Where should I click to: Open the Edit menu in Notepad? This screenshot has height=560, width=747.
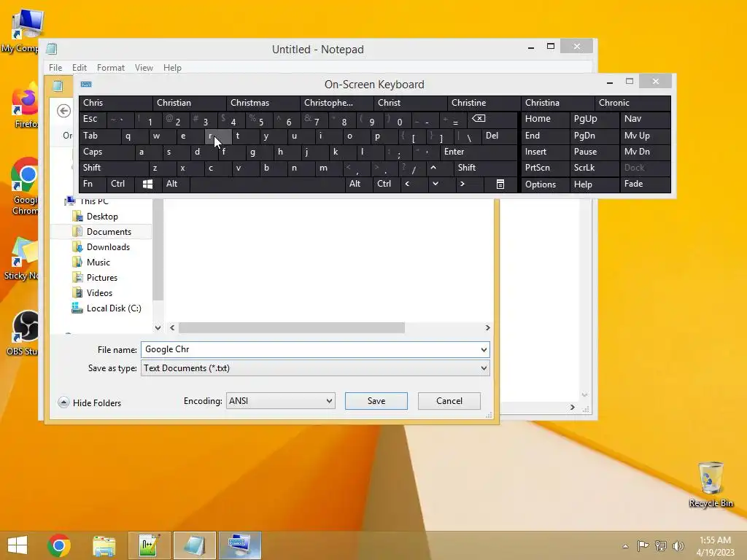point(79,68)
